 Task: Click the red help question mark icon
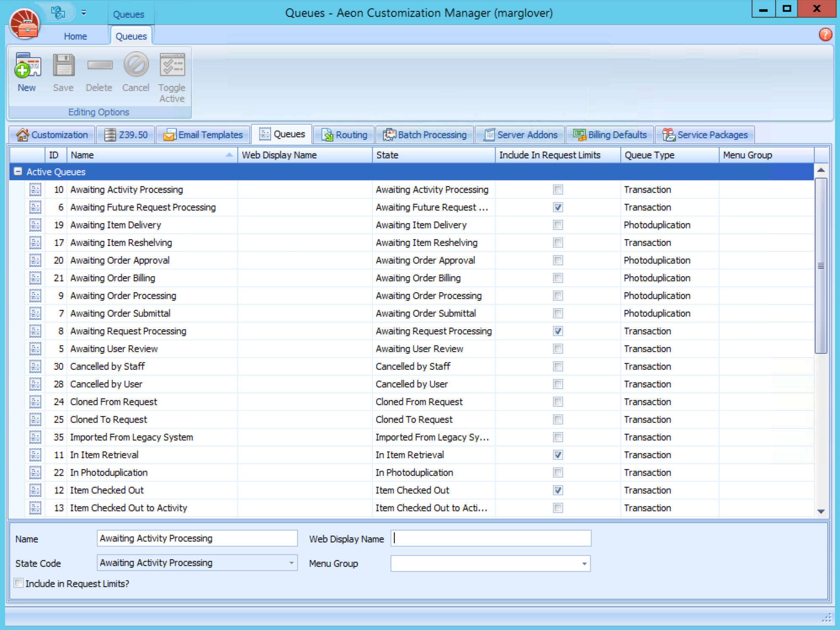point(825,35)
